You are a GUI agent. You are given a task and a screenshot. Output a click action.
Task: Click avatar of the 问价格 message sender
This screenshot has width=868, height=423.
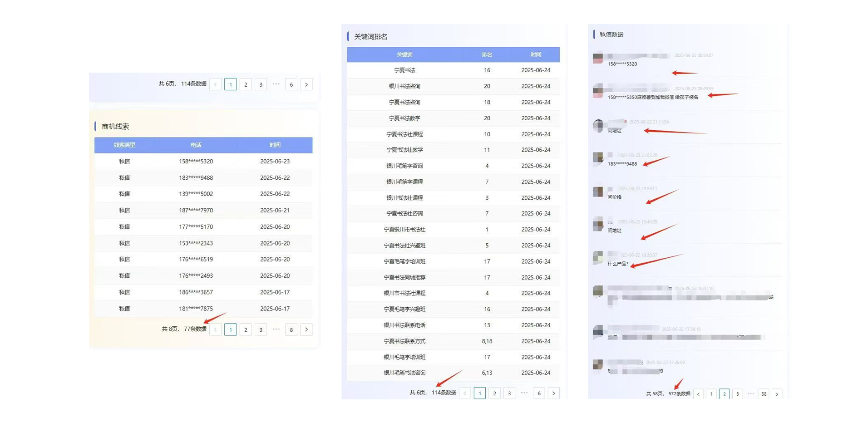click(x=598, y=192)
